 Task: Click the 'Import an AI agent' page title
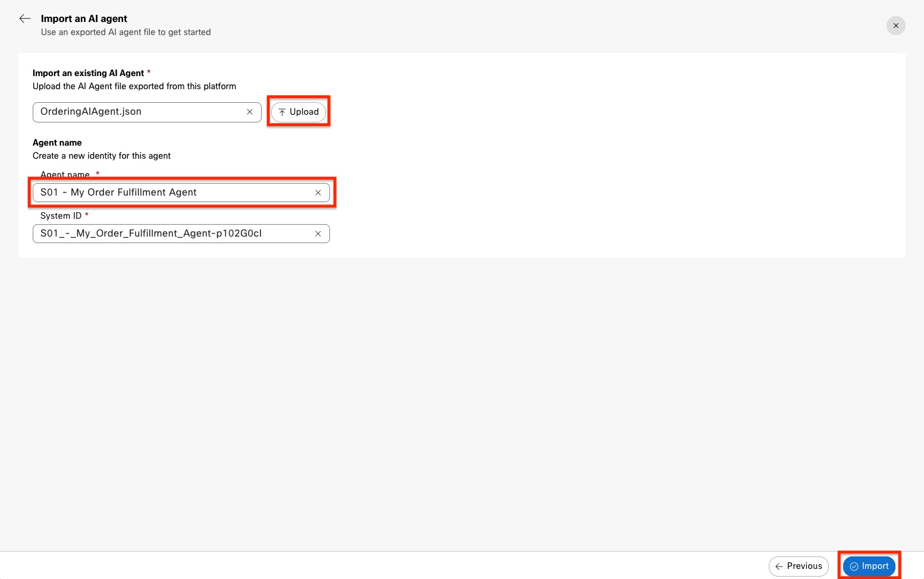point(84,18)
